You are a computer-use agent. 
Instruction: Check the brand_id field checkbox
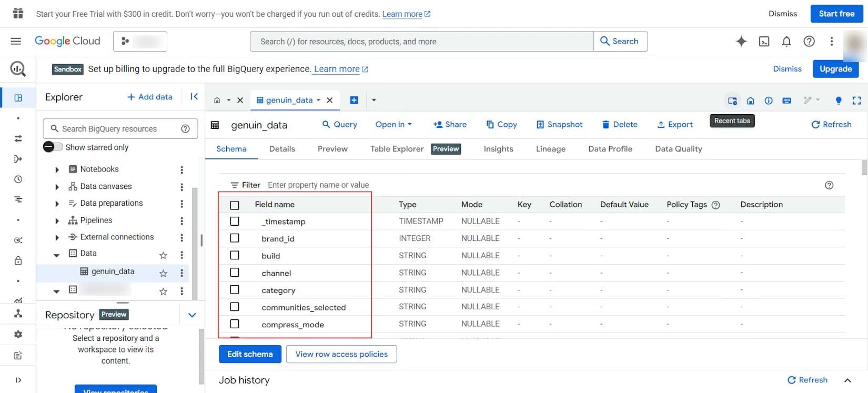pos(235,238)
